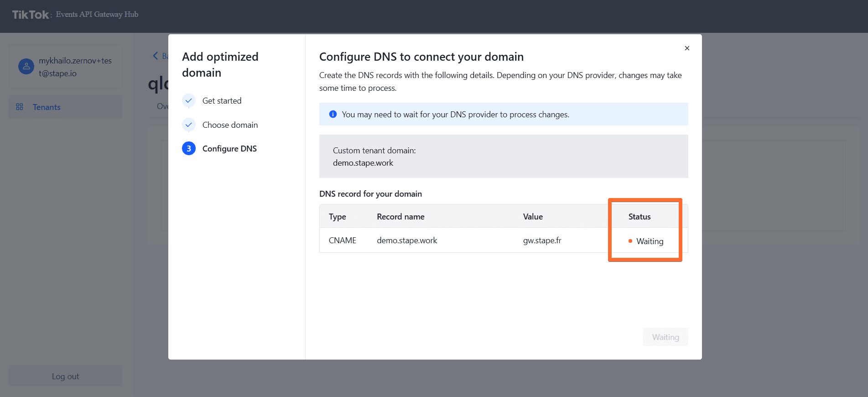The width and height of the screenshot is (868, 397).
Task: Click the blue info icon in notice
Action: [x=333, y=114]
